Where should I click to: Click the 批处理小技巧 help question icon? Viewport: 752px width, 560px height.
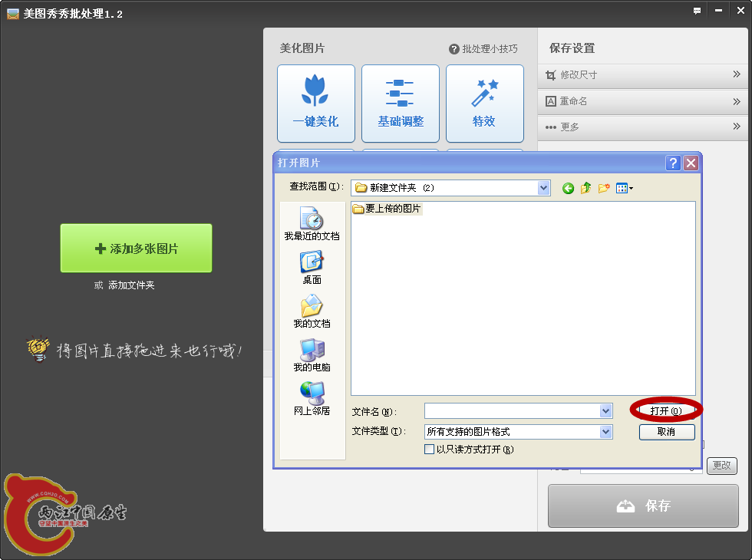tap(454, 49)
